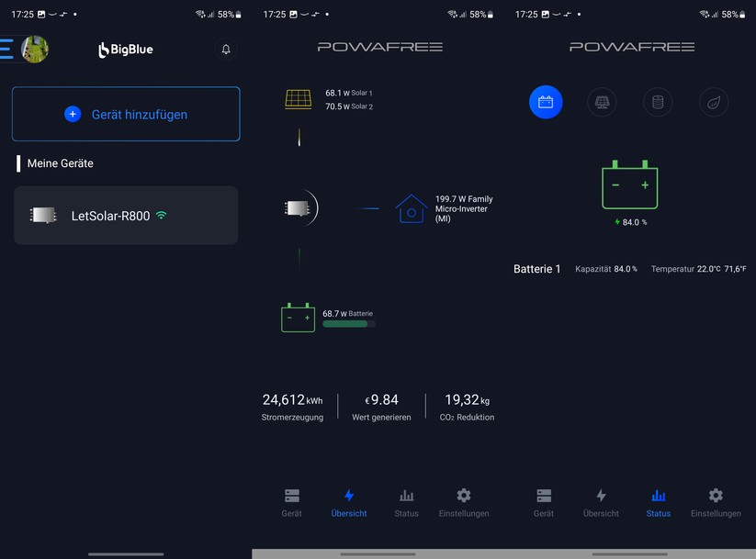The width and height of the screenshot is (756, 559).
Task: Open the hamburger menu beside the profile avatar
Action: 7,49
